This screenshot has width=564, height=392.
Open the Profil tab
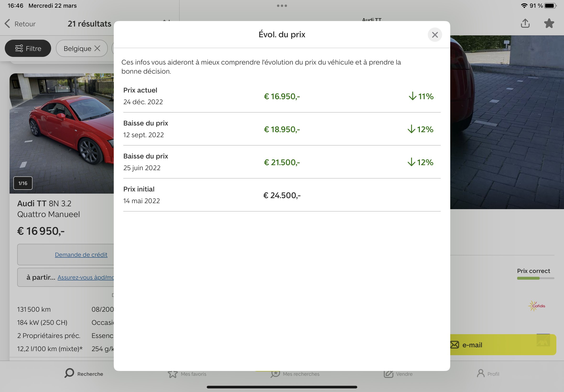pyautogui.click(x=488, y=374)
